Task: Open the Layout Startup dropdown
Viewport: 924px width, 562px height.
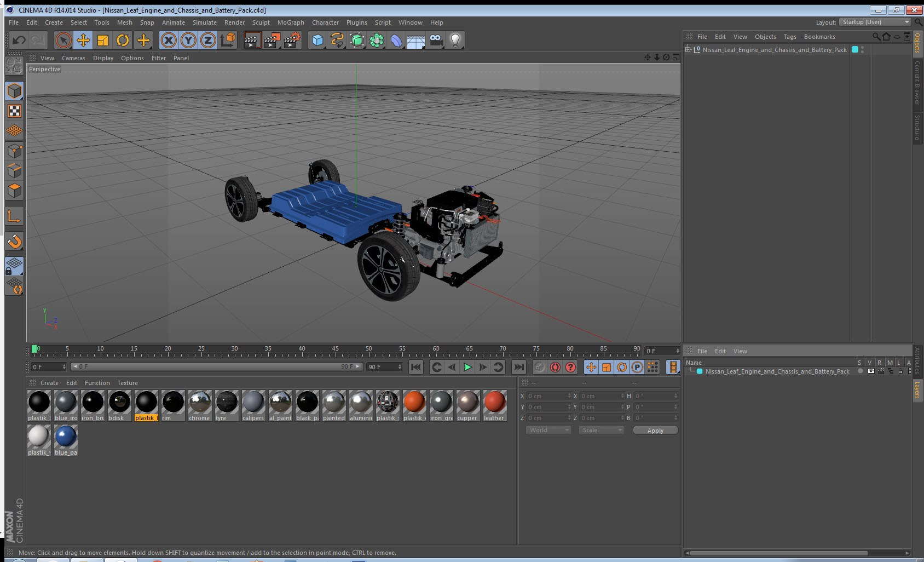Action: [x=875, y=22]
